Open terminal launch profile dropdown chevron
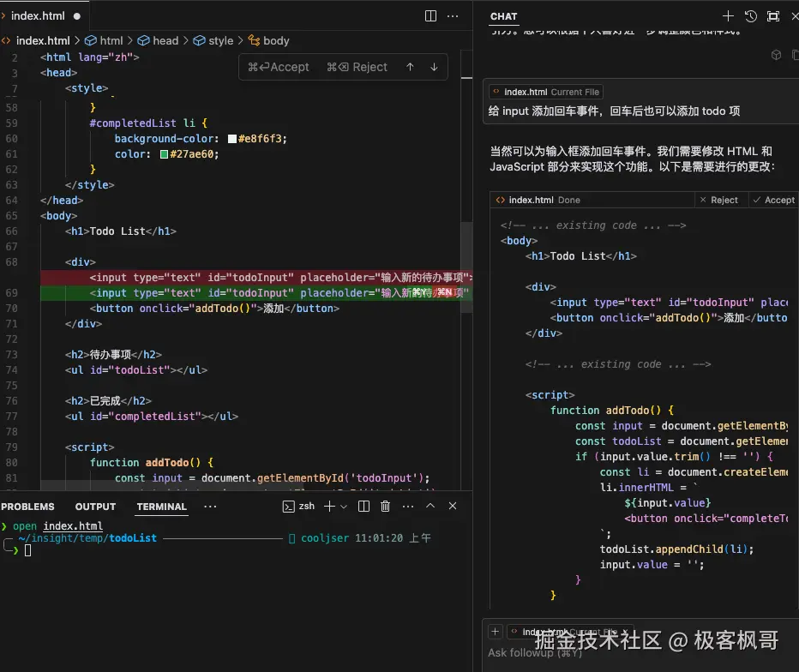799x672 pixels. tap(344, 507)
